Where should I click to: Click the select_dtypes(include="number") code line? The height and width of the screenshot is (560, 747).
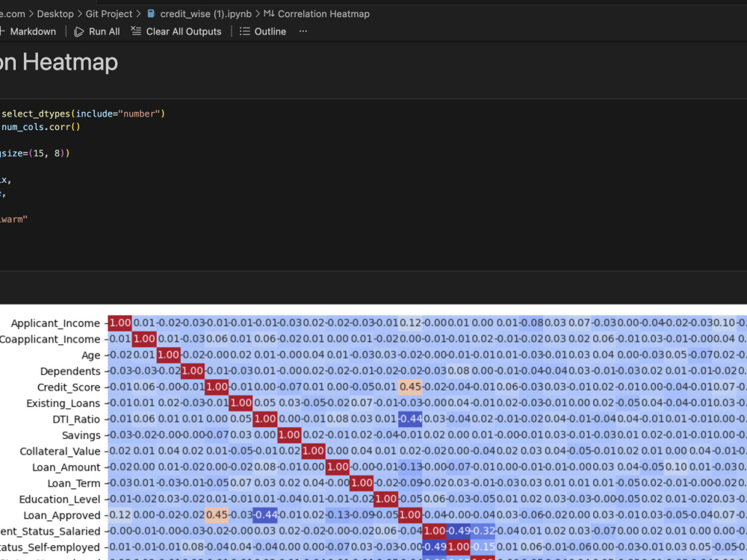click(83, 113)
